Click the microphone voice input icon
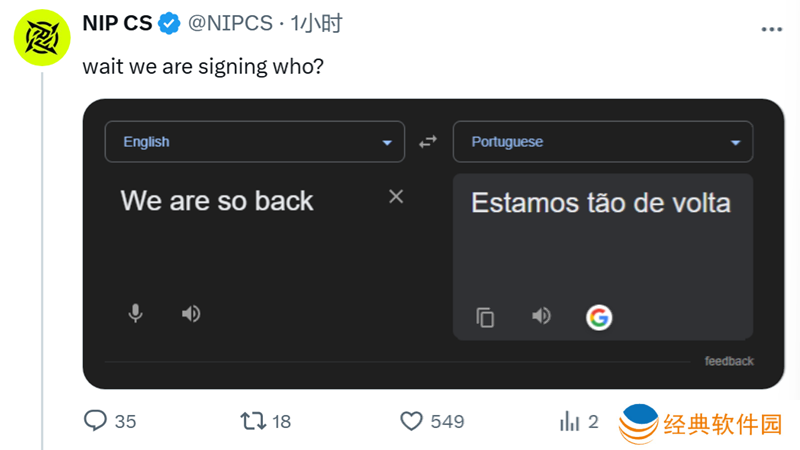800x450 pixels. [x=135, y=313]
